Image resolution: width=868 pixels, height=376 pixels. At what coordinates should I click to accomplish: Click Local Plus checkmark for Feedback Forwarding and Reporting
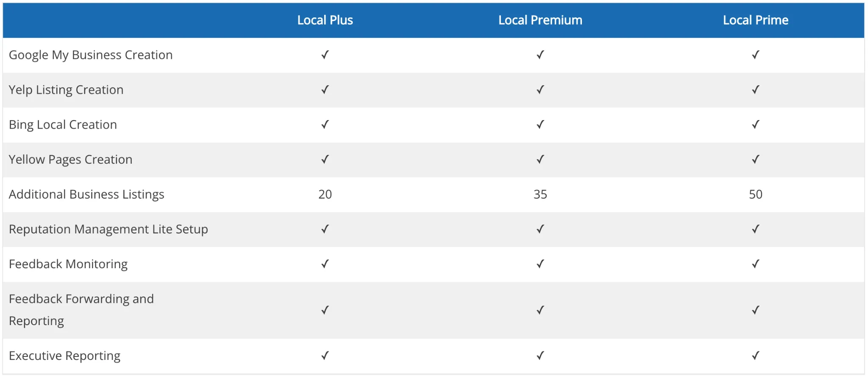coord(325,310)
